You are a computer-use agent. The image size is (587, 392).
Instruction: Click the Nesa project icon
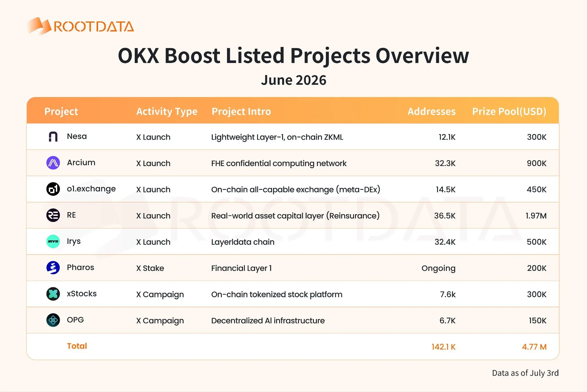tap(53, 137)
